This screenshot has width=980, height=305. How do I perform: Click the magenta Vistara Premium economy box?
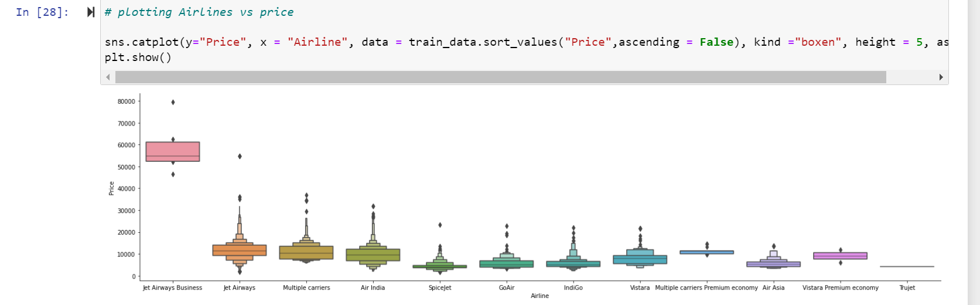pyautogui.click(x=841, y=256)
